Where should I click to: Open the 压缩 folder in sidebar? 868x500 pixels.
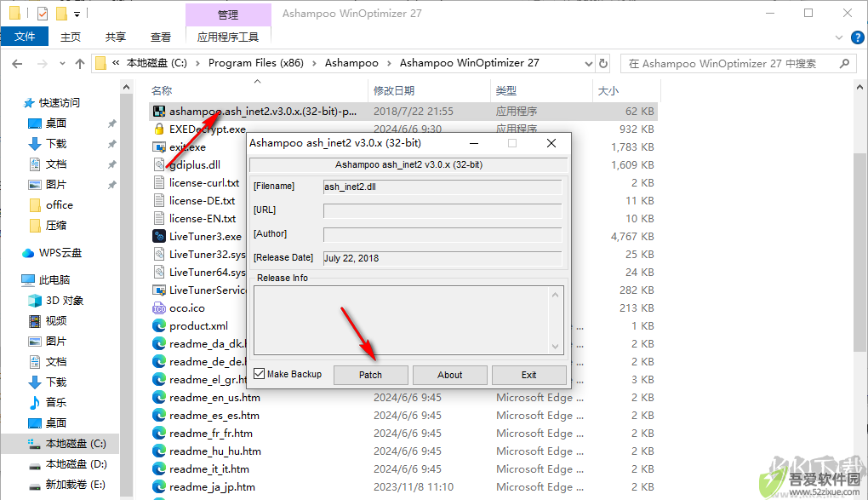56,226
